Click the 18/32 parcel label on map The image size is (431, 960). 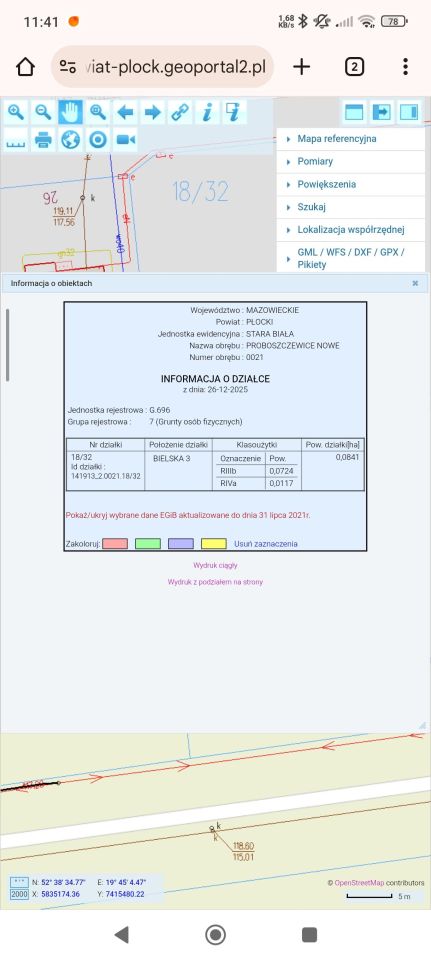point(200,192)
